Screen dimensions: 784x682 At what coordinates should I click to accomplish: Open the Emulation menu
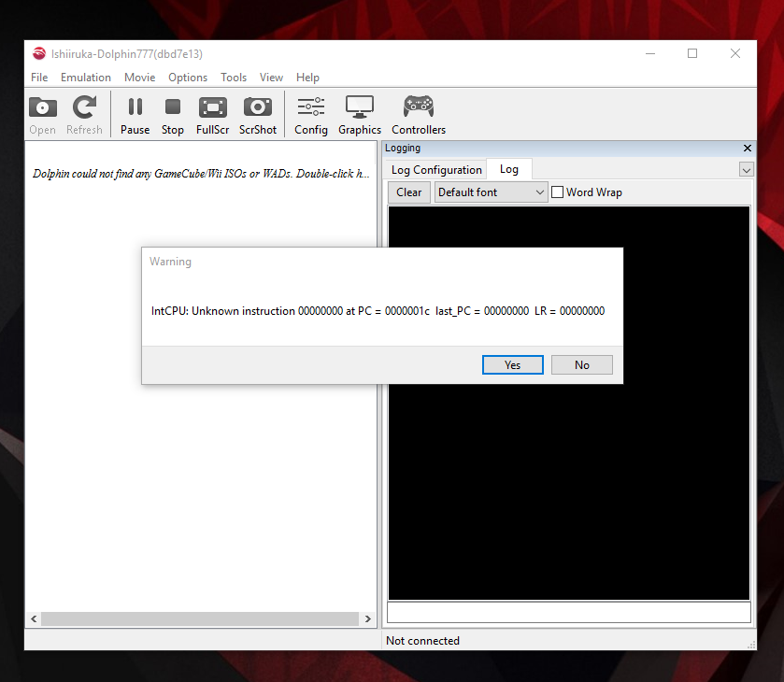click(x=85, y=78)
